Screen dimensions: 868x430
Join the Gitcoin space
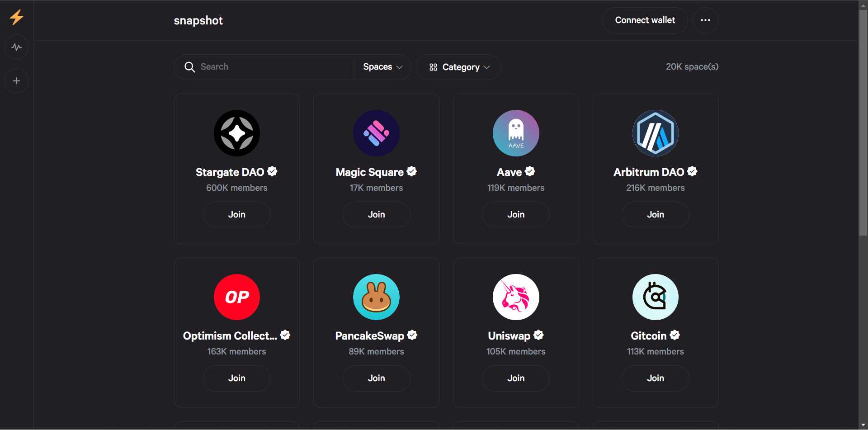click(656, 378)
